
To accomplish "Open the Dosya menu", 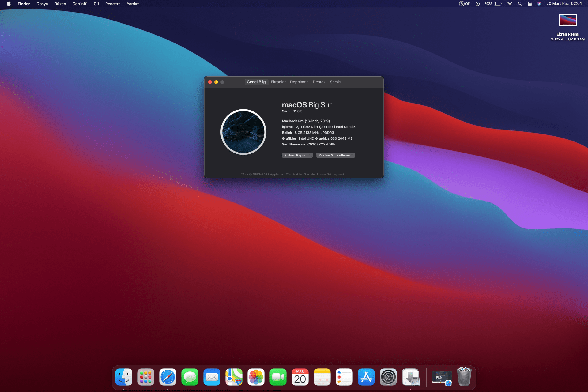I will (42, 4).
